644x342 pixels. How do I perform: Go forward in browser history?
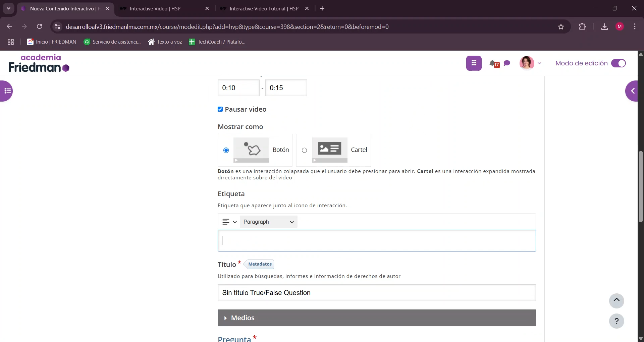[24, 26]
